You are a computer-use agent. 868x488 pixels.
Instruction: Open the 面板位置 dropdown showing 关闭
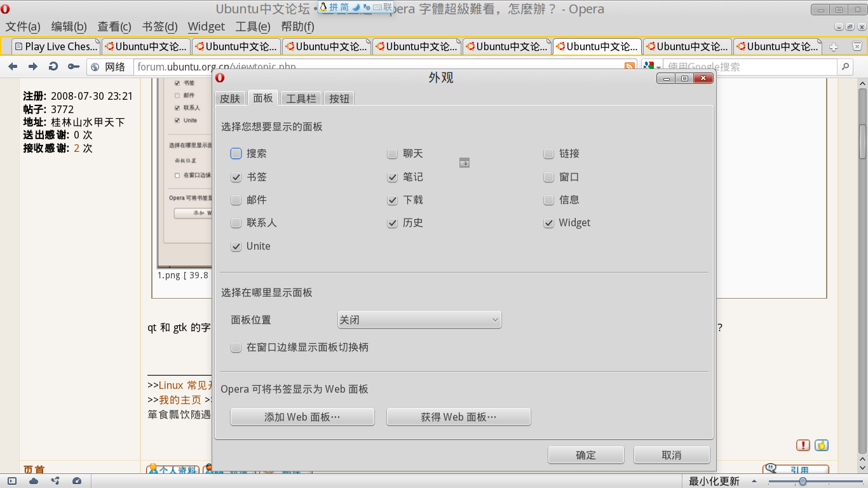click(419, 320)
